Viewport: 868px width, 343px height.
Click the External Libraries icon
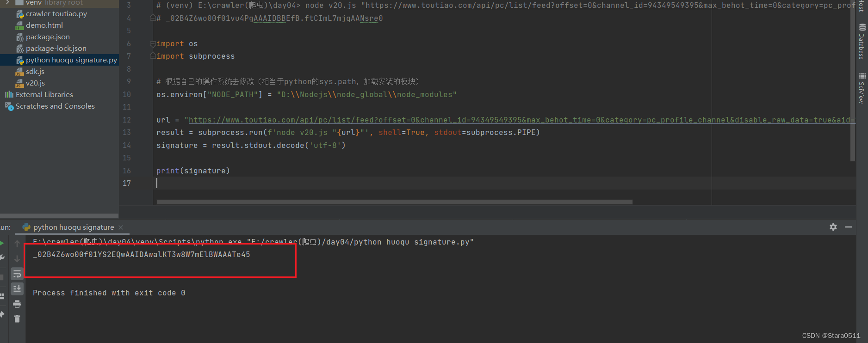click(9, 95)
